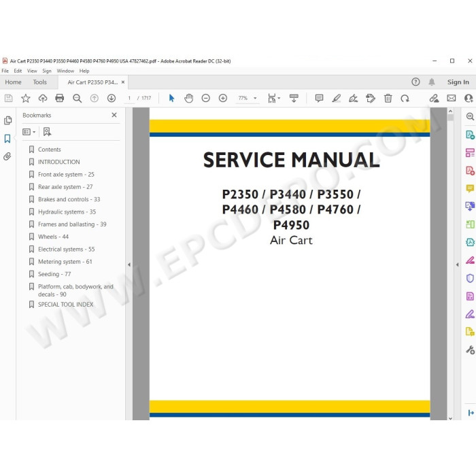Click the Delete trash icon
Image resolution: width=476 pixels, height=476 pixels.
(388, 99)
